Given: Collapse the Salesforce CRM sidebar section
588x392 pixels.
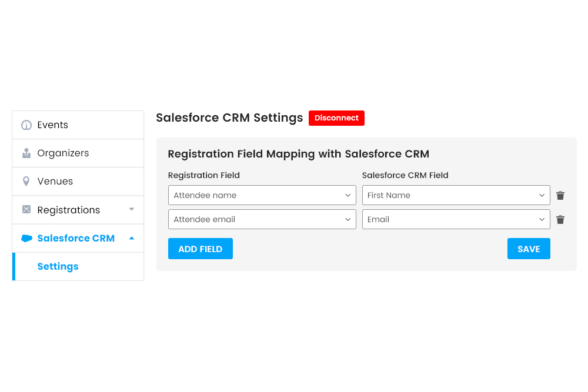Looking at the screenshot, I should (132, 238).
